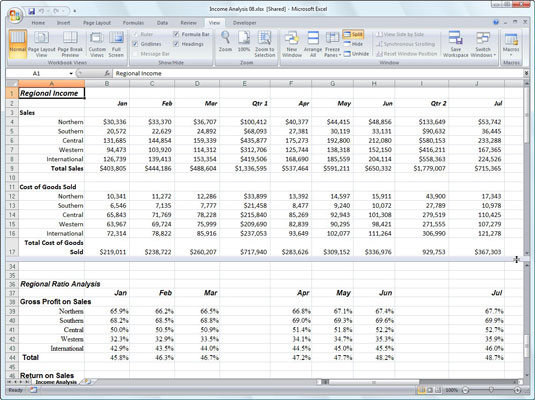Open Custom Views dialog

(97, 44)
